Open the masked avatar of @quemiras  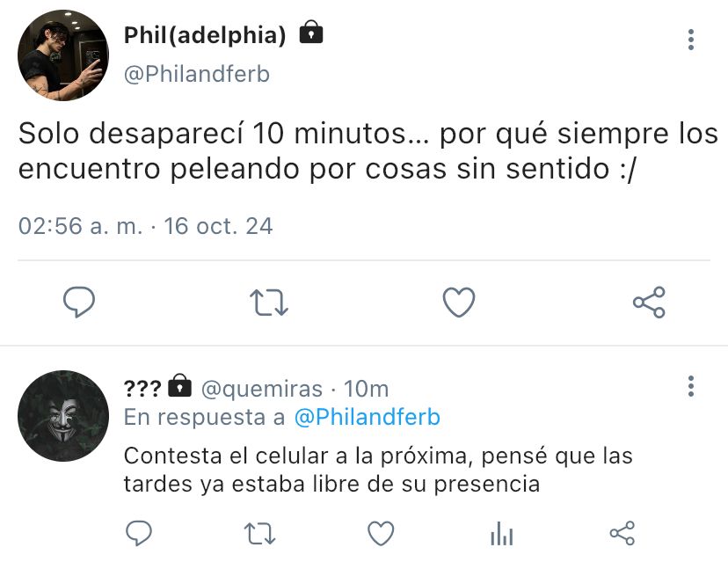click(x=63, y=416)
